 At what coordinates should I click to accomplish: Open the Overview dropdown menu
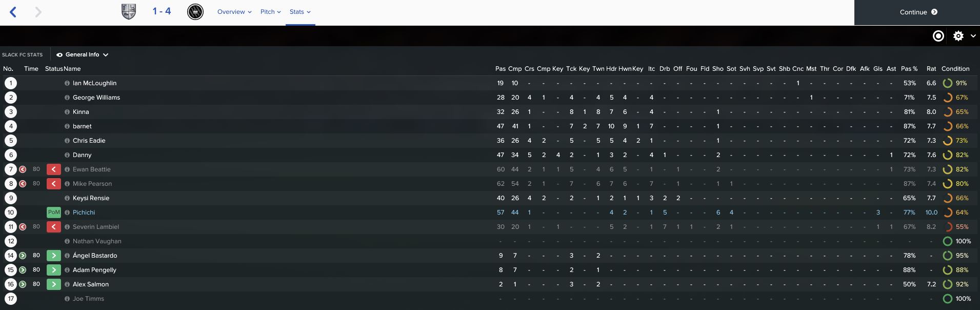tap(234, 12)
